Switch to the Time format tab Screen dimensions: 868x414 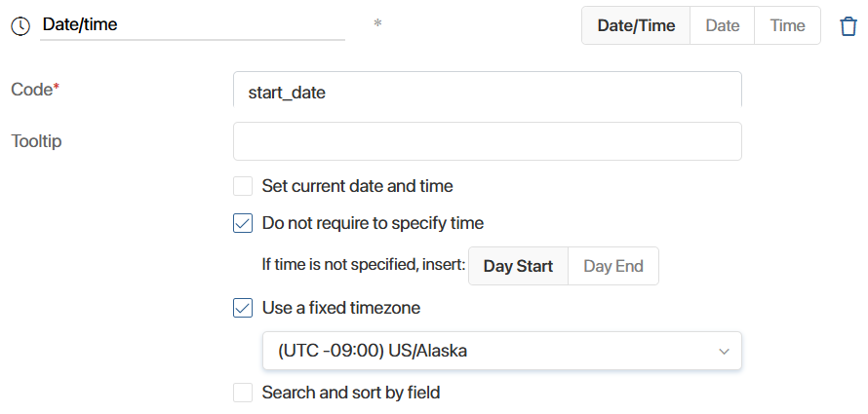coord(787,25)
